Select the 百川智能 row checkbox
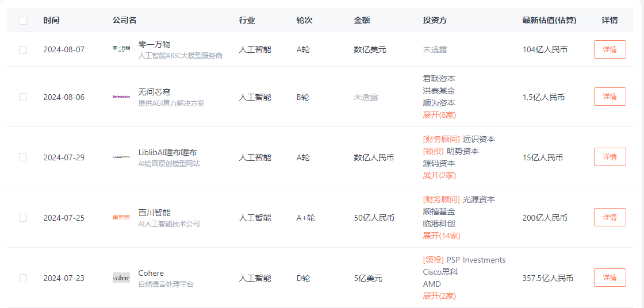644x308 pixels. [23, 218]
